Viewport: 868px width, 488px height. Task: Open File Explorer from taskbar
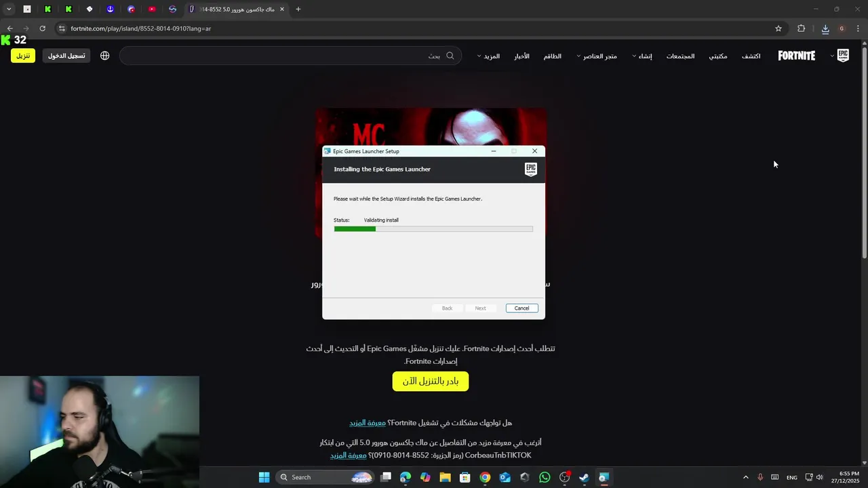point(445,477)
